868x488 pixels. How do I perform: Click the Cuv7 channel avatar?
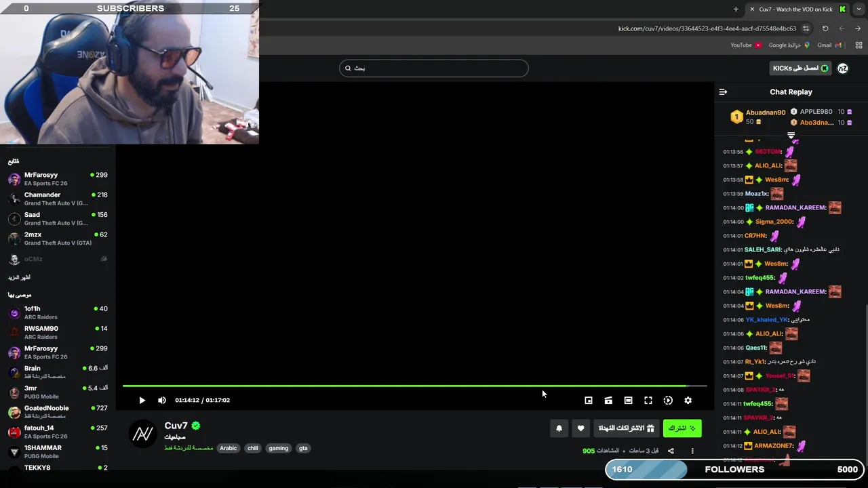[142, 434]
